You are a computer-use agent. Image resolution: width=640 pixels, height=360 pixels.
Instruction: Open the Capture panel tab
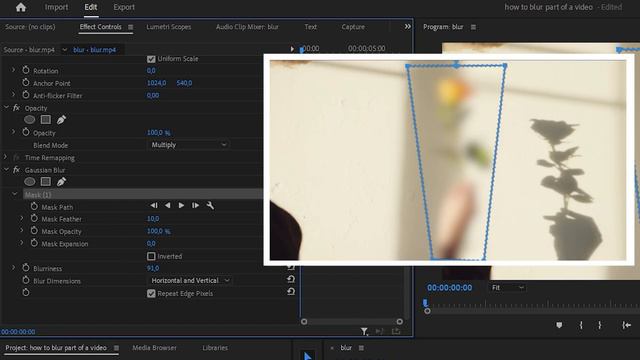coord(353,27)
